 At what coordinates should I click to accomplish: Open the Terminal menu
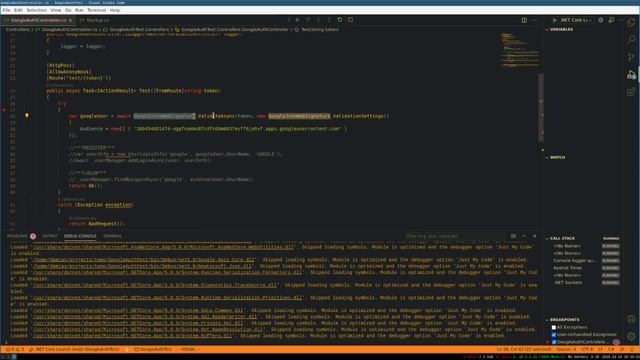point(96,10)
